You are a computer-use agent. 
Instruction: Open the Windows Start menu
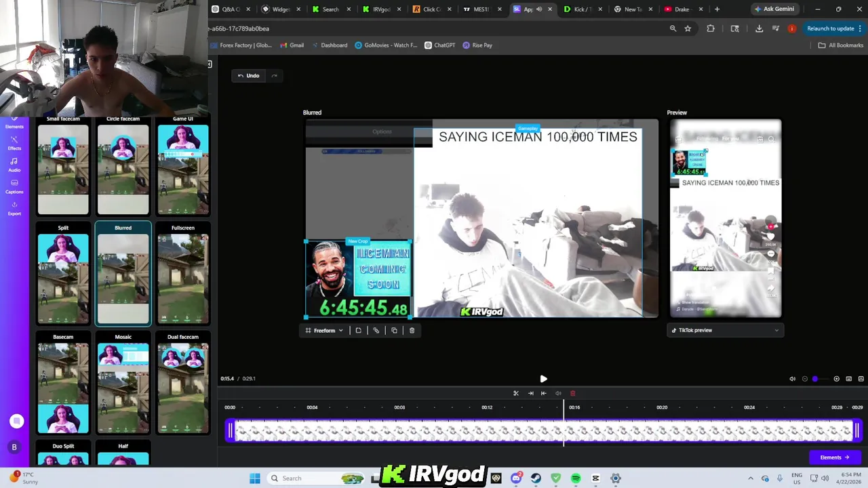click(255, 479)
